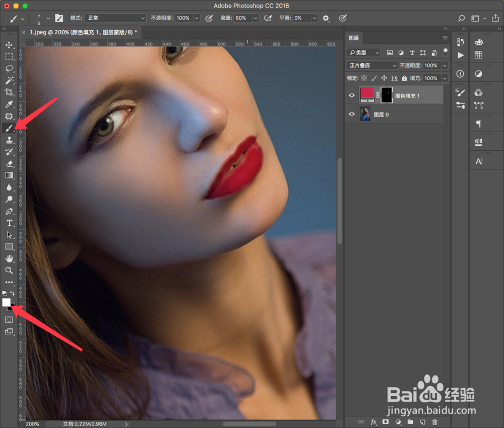504x428 pixels.
Task: Select the Rectangular Marquee tool
Action: click(9, 56)
